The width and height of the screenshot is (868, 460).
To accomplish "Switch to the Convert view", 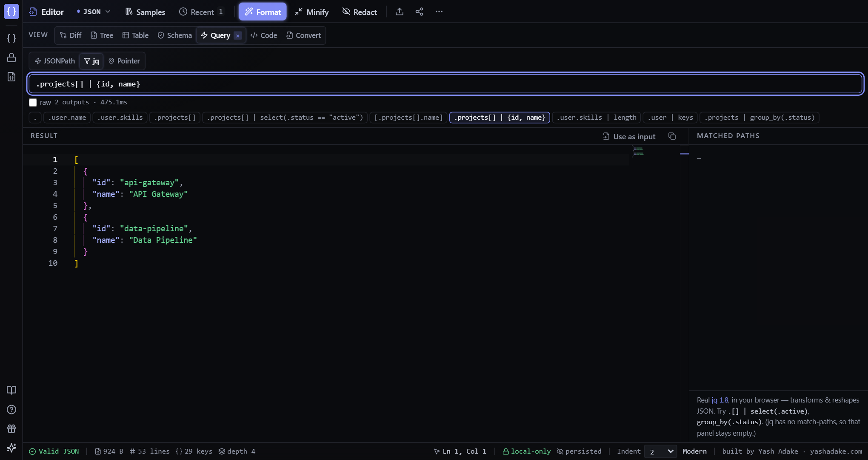I will (x=303, y=35).
